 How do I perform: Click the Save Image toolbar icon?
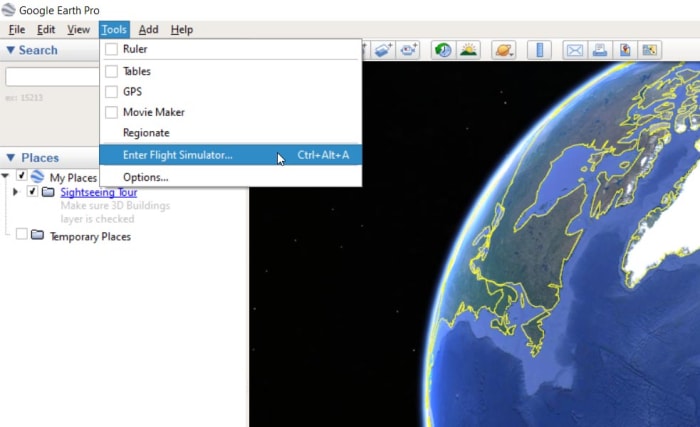[x=625, y=50]
